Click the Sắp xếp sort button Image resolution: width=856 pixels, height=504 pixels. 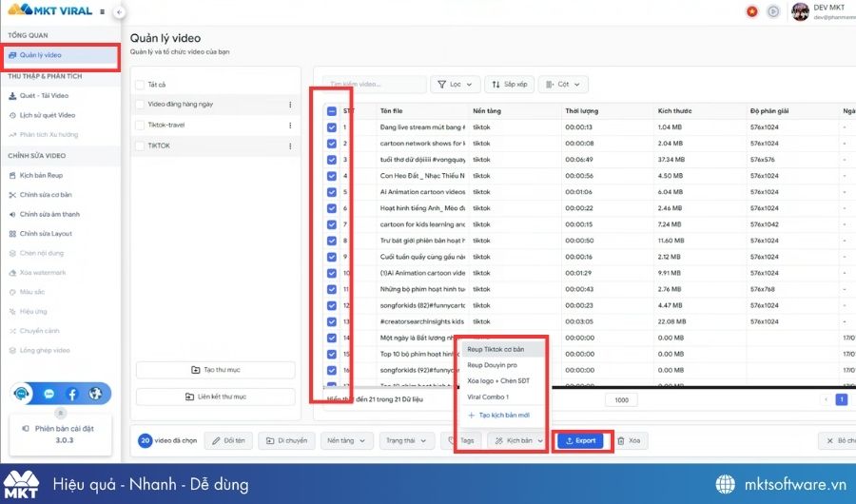click(510, 84)
